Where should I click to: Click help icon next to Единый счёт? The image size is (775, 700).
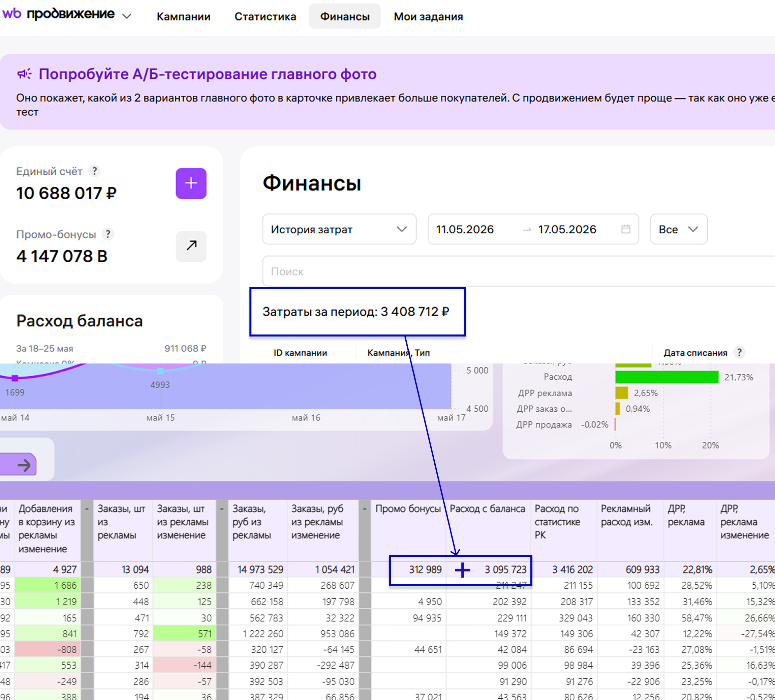(94, 171)
